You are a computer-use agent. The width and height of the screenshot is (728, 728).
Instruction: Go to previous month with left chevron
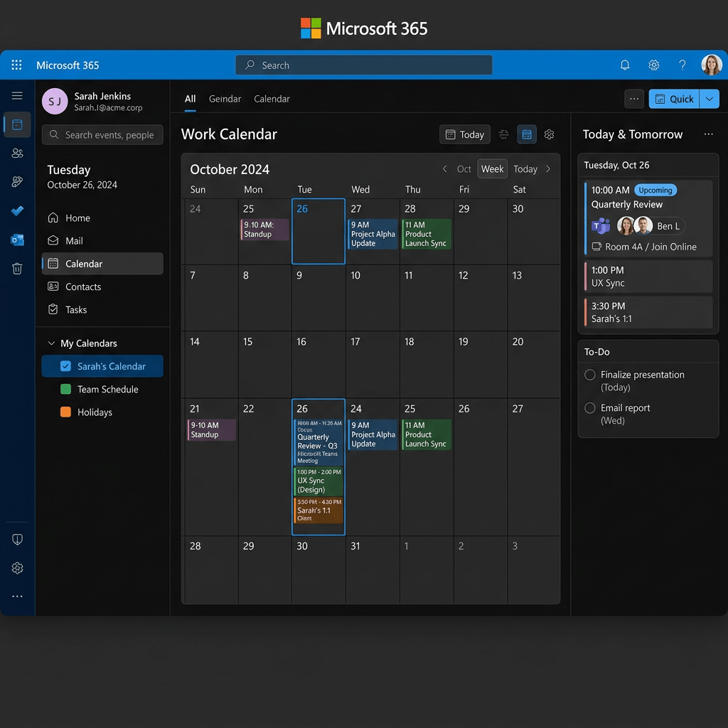point(445,169)
